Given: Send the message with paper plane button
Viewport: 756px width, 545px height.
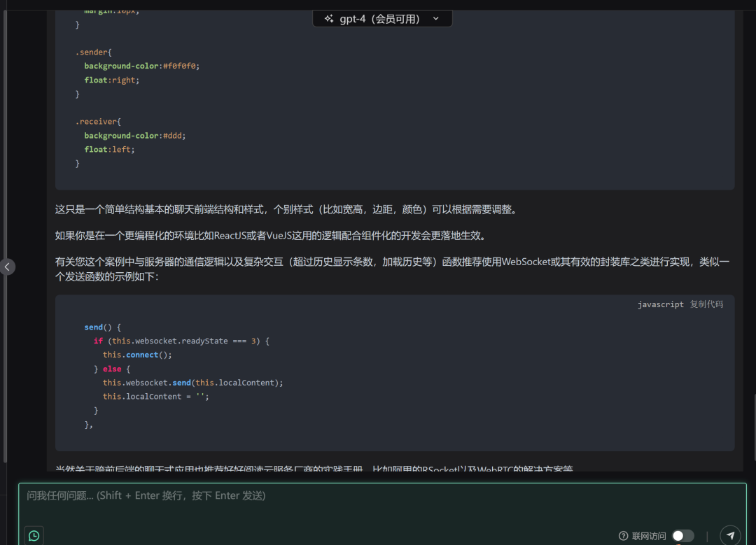Looking at the screenshot, I should pos(730,535).
